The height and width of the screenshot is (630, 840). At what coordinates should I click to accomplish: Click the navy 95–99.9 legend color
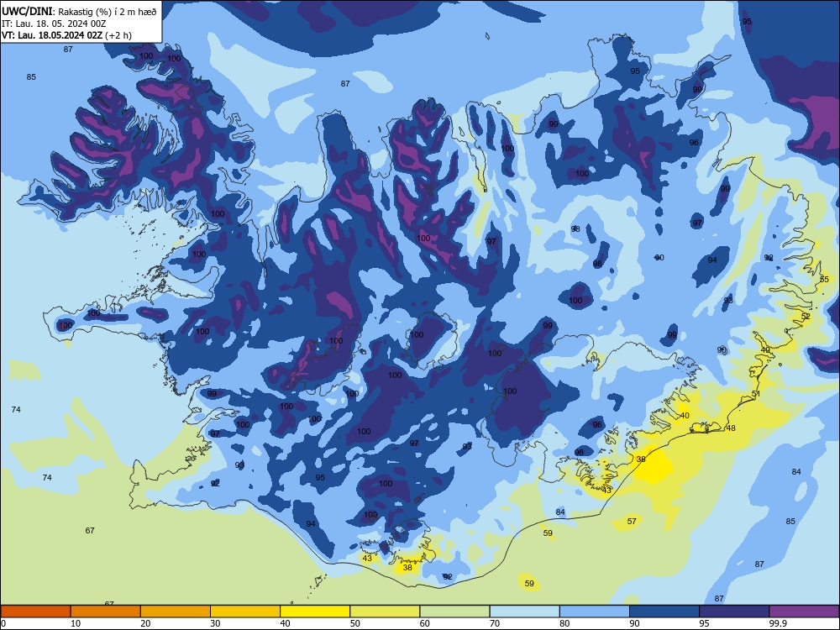pos(734,612)
